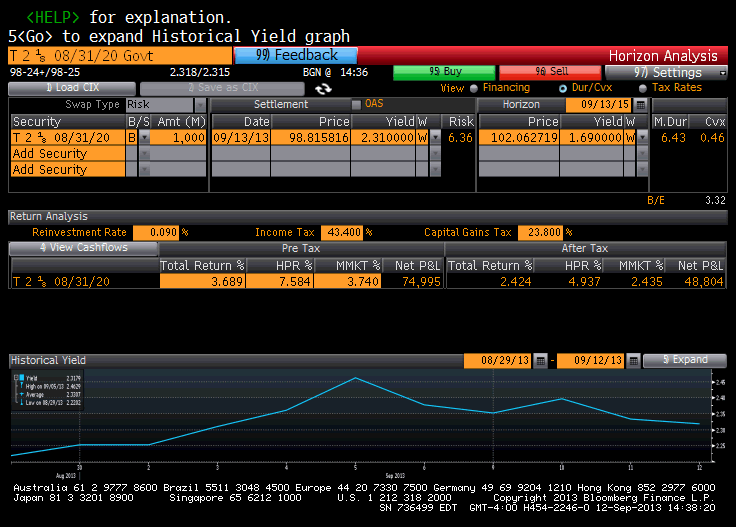Open calendar for Historical Yield start date

click(x=540, y=360)
